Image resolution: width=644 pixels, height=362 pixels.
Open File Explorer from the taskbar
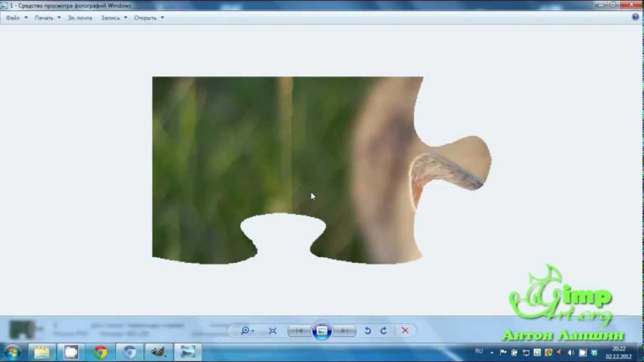point(42,352)
